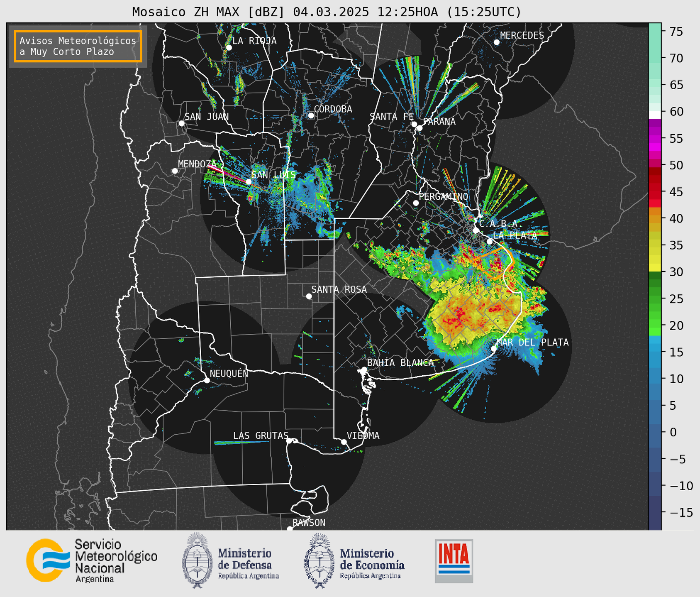Click the Avisos Meteorológicos a Muy Corto Plazo box
The image size is (700, 597).
tap(78, 46)
